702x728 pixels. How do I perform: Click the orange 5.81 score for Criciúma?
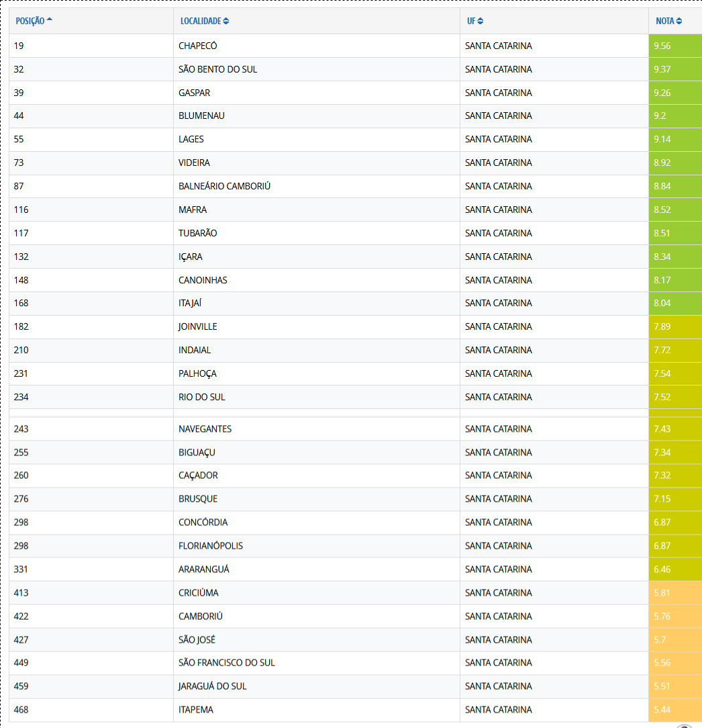tap(663, 593)
